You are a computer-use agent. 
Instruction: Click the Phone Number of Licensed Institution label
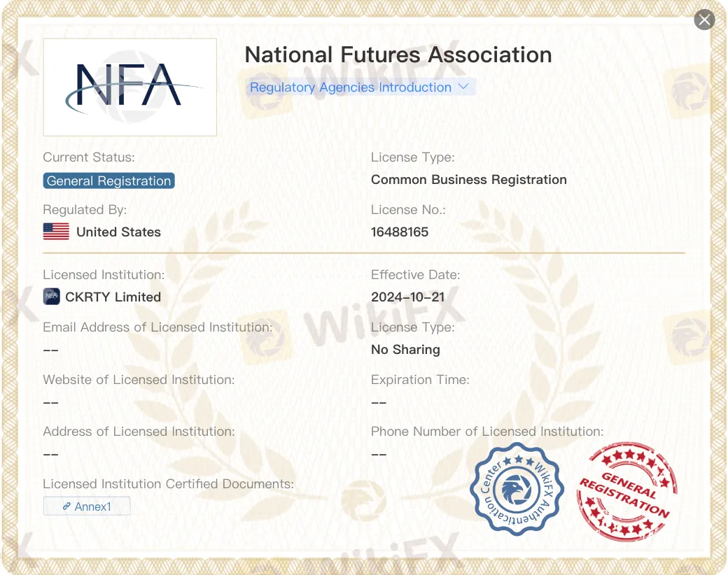pos(487,432)
